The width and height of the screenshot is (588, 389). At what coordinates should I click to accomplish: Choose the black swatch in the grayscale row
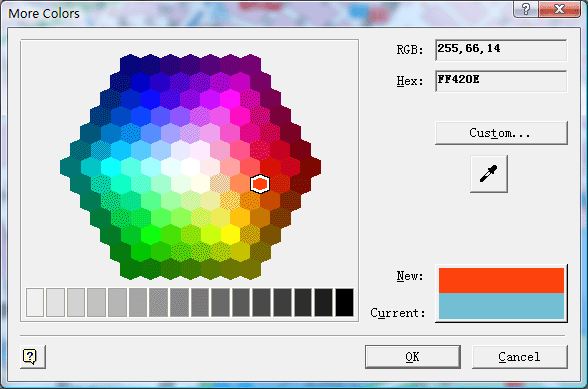344,302
